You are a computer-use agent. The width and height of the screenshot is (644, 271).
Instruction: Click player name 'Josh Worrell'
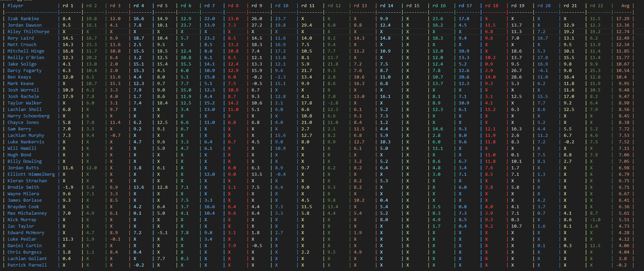click(x=23, y=90)
